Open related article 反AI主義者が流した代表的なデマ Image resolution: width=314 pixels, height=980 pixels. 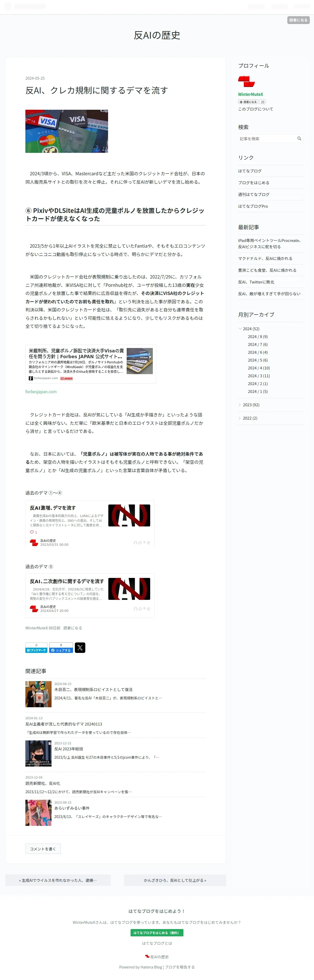[64, 724]
